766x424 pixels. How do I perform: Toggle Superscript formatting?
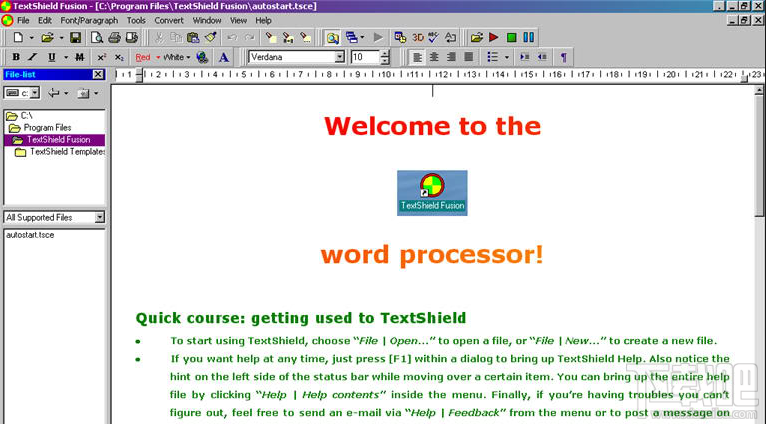click(x=102, y=57)
